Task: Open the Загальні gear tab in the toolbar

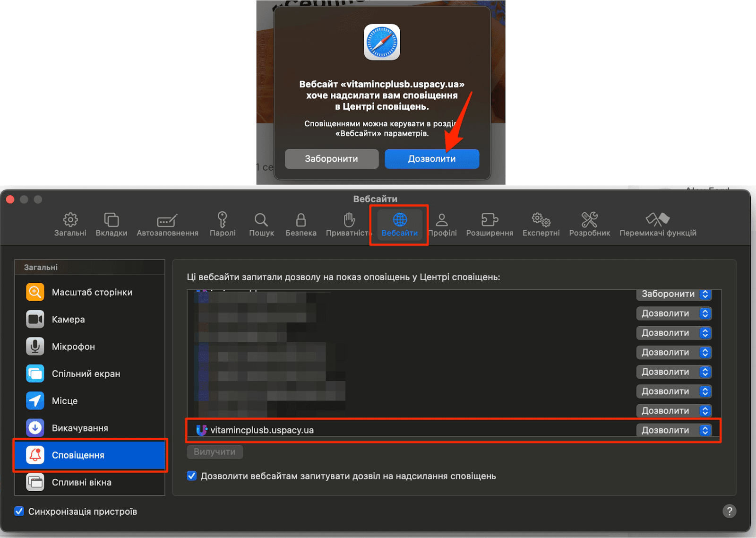Action: pos(70,224)
